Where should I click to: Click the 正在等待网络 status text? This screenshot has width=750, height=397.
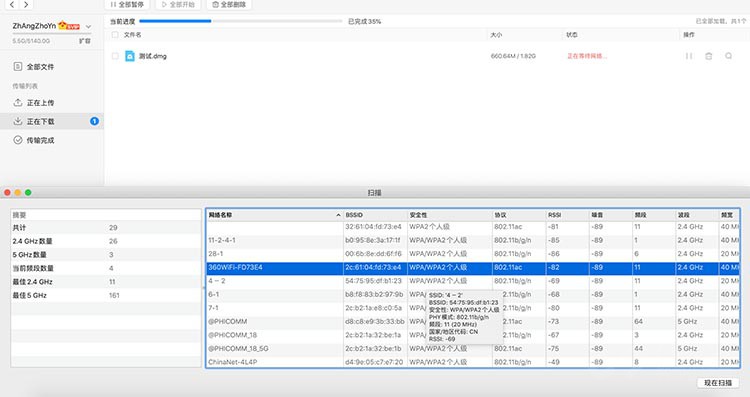pyautogui.click(x=587, y=56)
